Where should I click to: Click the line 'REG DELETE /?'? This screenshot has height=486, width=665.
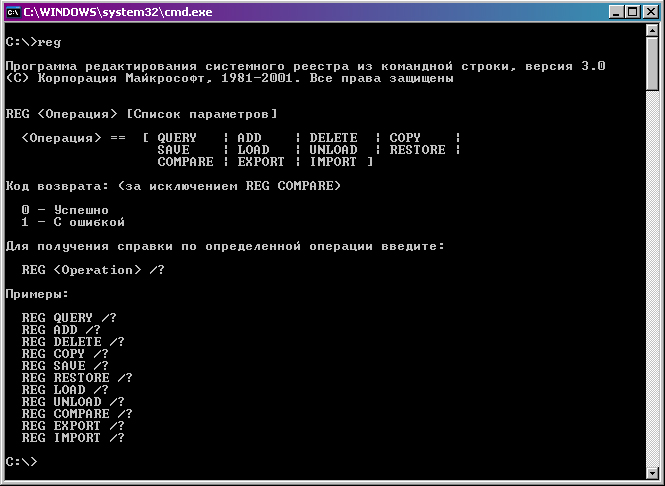tap(73, 341)
